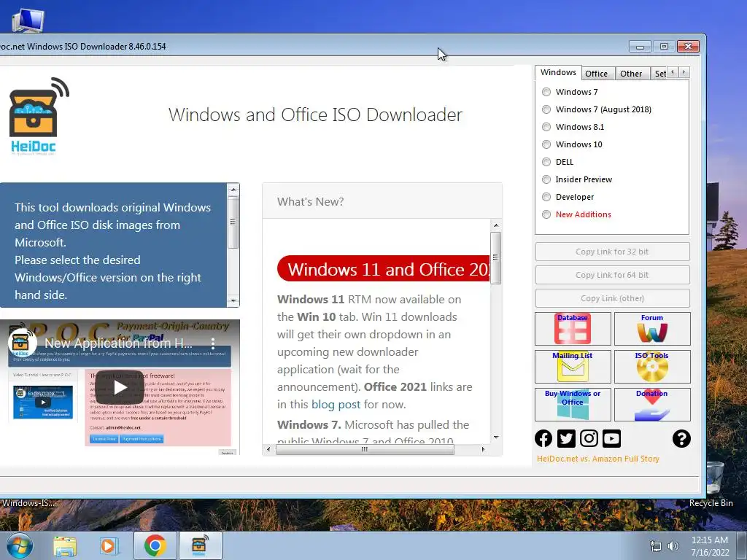Open HeiDoc Twitter icon
747x560 pixels.
pyautogui.click(x=566, y=438)
